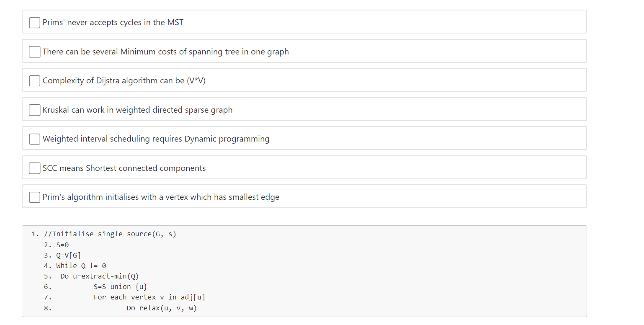Check the 'Prims' never accepts cycles' checkbox

coord(34,23)
